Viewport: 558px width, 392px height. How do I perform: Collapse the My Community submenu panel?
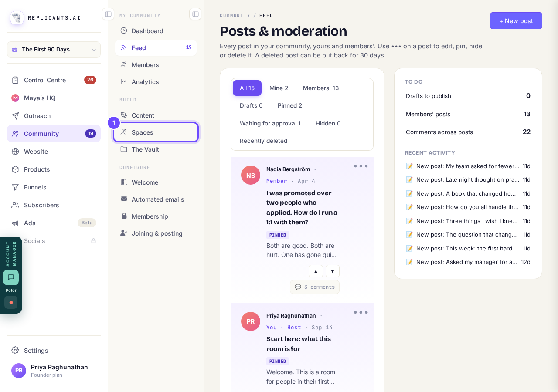tap(195, 14)
